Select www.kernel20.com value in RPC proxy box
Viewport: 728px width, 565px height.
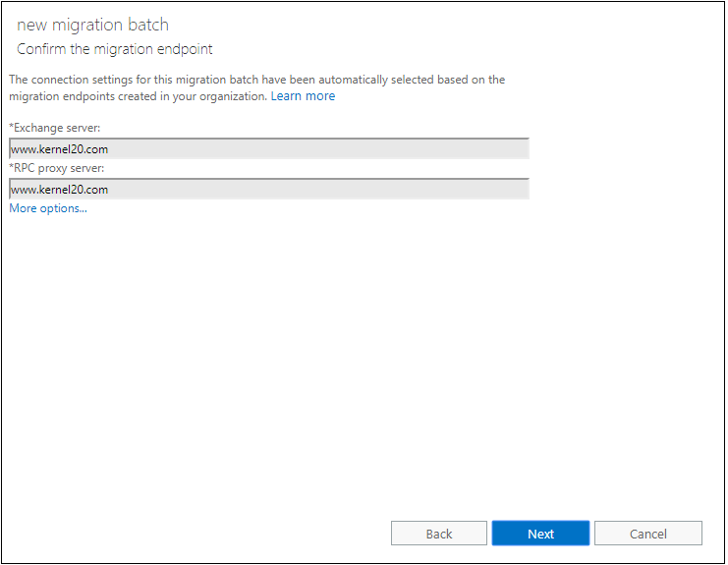coord(59,190)
